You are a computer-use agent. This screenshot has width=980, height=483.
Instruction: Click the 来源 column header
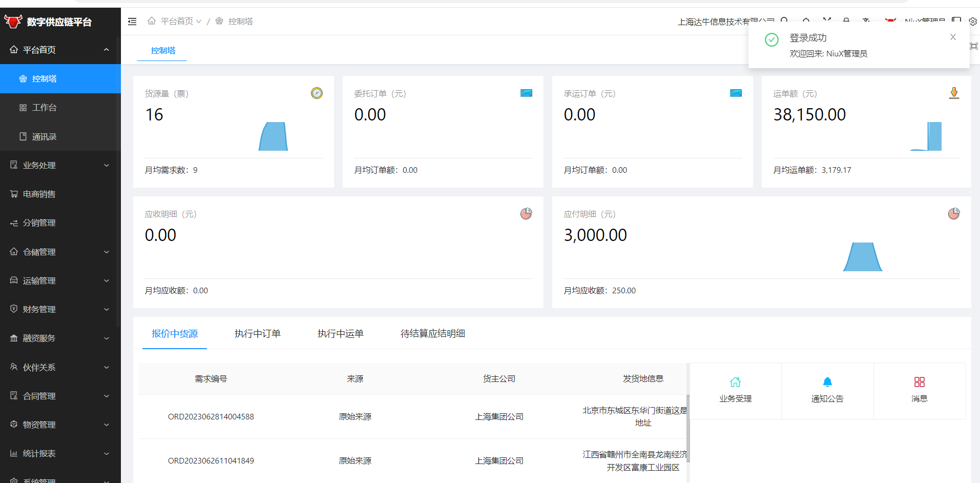pyautogui.click(x=355, y=379)
